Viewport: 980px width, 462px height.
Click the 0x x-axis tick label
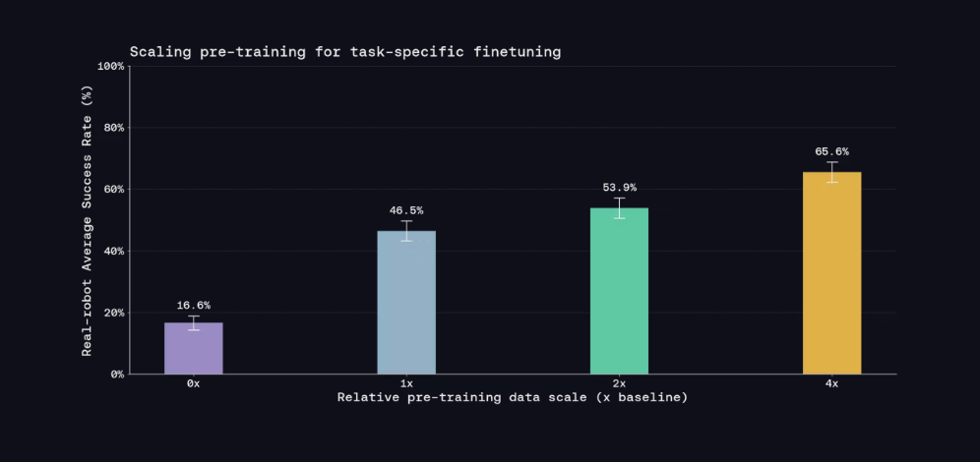tap(193, 383)
